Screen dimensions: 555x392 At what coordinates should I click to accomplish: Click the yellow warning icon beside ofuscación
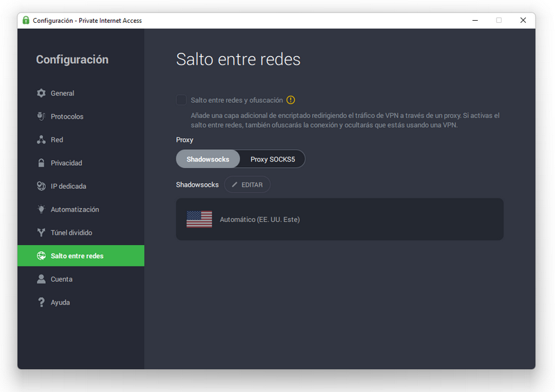pos(291,100)
